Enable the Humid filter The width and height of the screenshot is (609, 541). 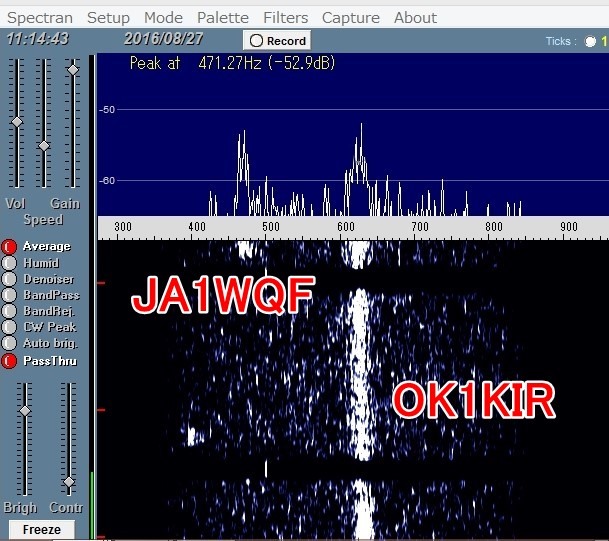pyautogui.click(x=9, y=263)
